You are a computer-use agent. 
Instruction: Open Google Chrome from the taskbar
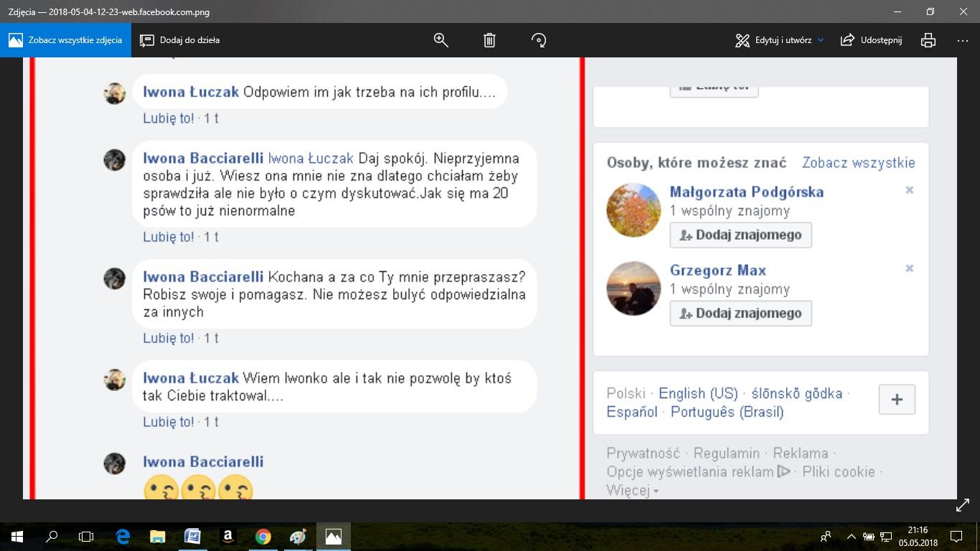[x=263, y=536]
